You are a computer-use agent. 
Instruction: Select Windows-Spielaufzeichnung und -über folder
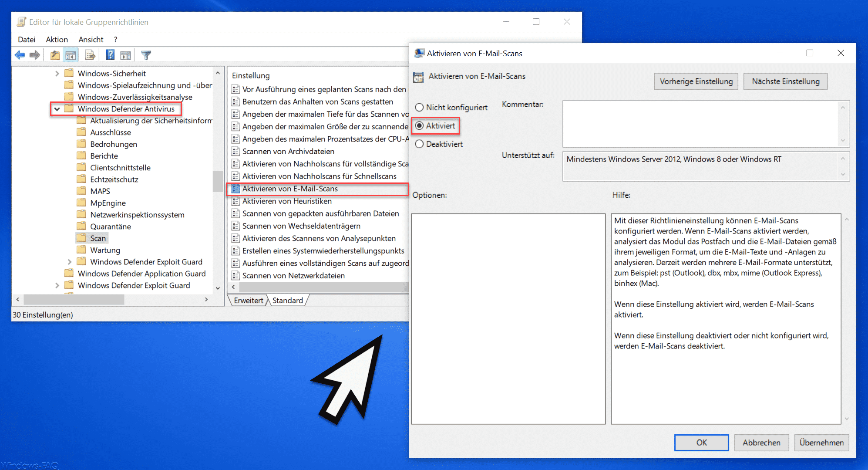click(x=145, y=85)
